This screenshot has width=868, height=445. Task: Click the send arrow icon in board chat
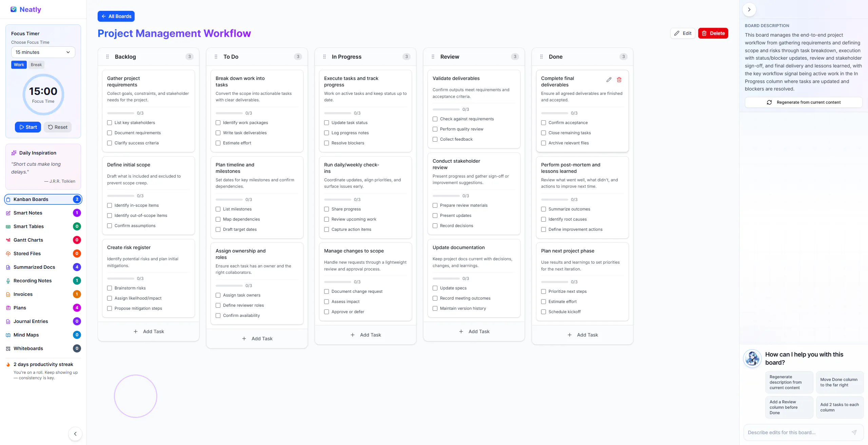[x=854, y=432]
